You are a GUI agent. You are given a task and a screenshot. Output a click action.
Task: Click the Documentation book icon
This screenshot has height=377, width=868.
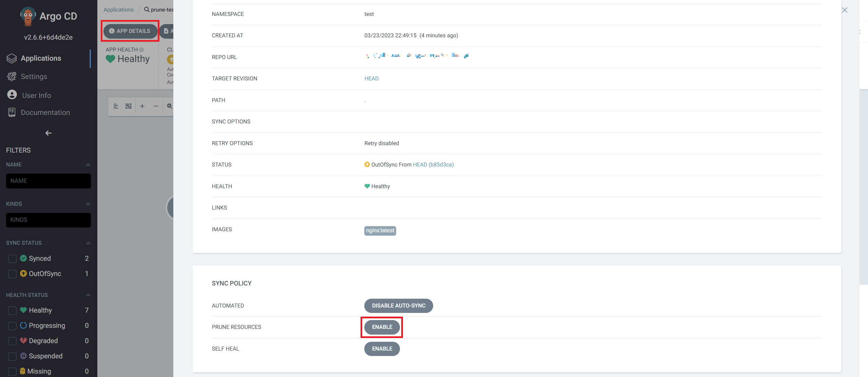[12, 113]
